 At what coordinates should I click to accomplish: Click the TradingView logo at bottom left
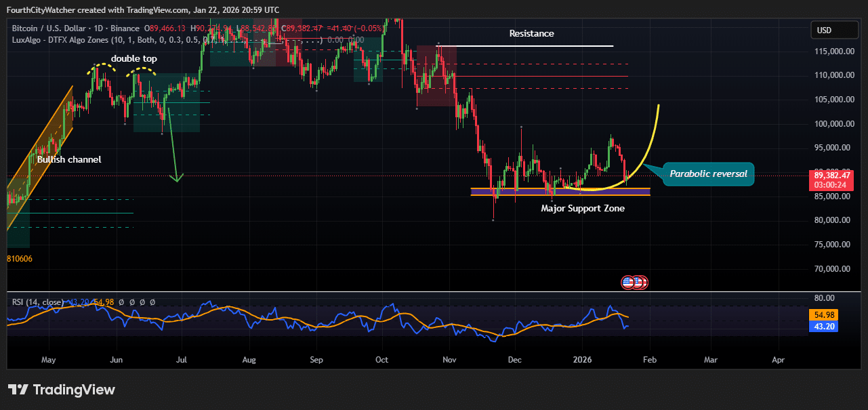tap(61, 390)
